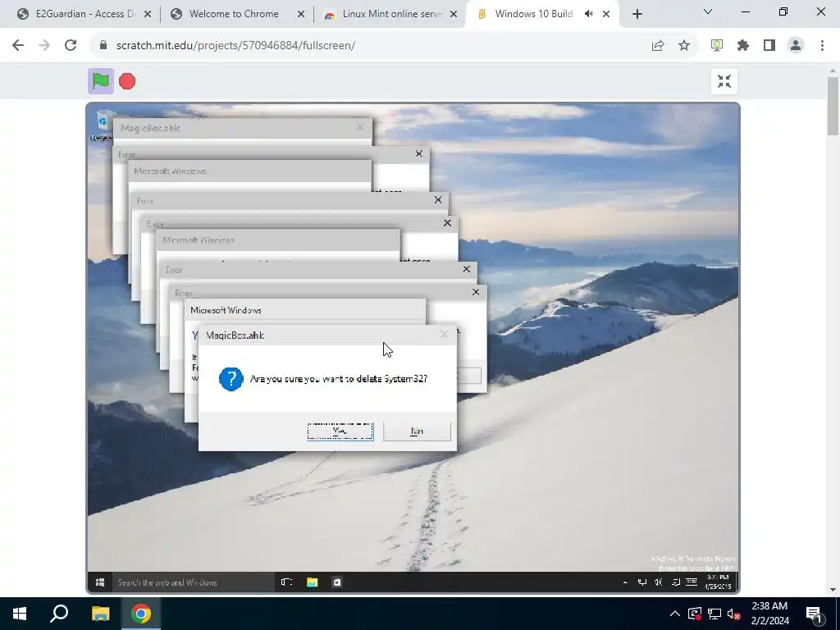This screenshot has height=630, width=840.
Task: Open the action center icon in simulated tray
Action: click(676, 582)
